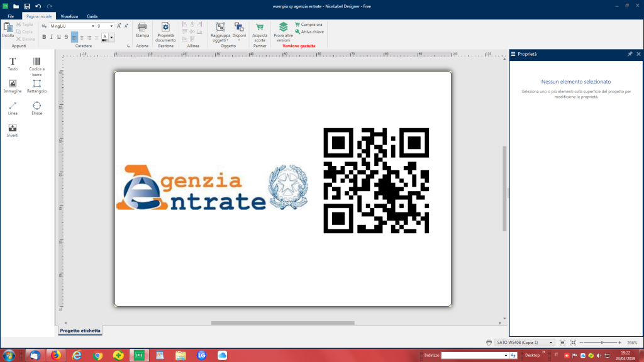Click the horizontal scrollbar thumb
644x362 pixels.
click(282, 323)
